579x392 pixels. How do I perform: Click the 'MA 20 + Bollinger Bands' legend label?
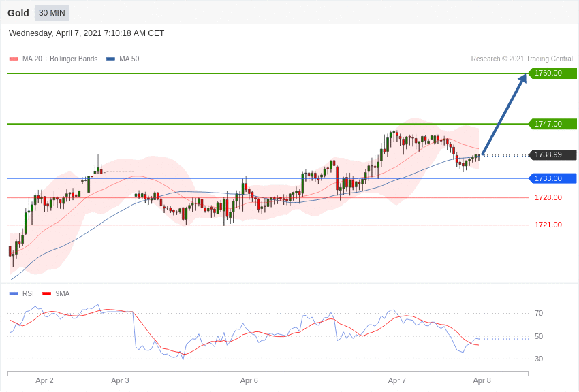point(60,59)
